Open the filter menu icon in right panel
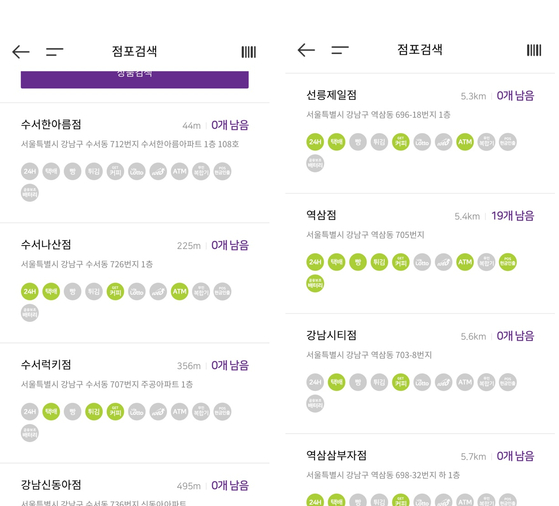This screenshot has height=506, width=559. (340, 50)
